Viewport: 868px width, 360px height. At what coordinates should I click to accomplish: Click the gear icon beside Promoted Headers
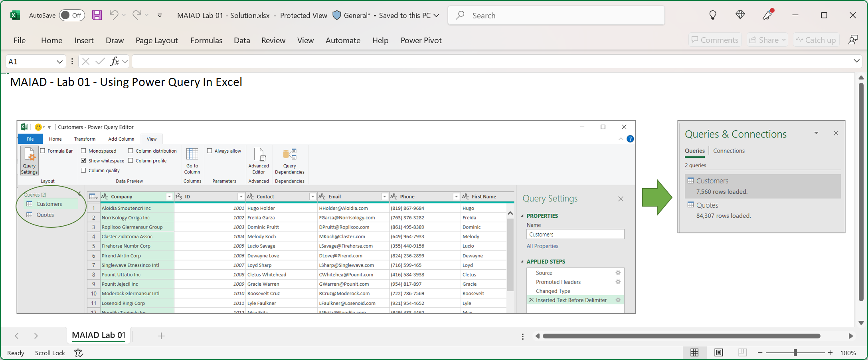618,282
